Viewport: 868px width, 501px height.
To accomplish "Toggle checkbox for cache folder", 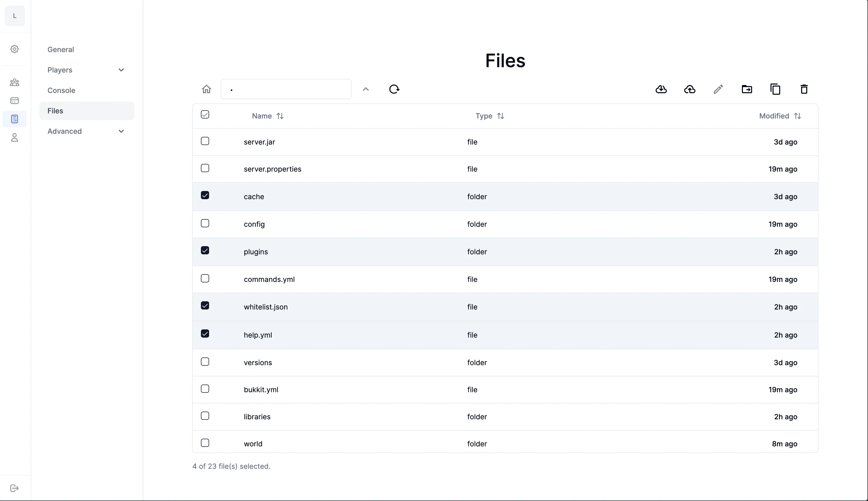I will [x=205, y=196].
